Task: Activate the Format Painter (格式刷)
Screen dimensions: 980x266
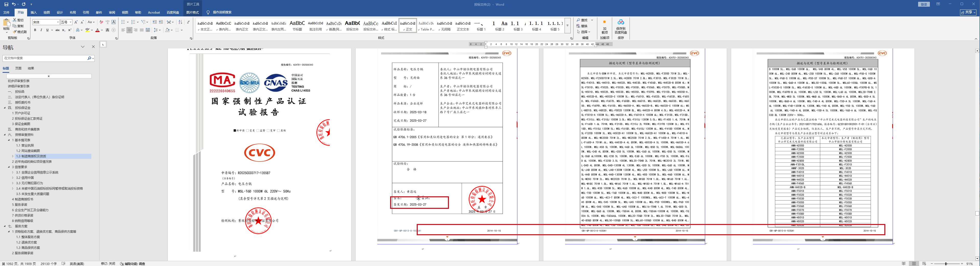Action: (19, 32)
